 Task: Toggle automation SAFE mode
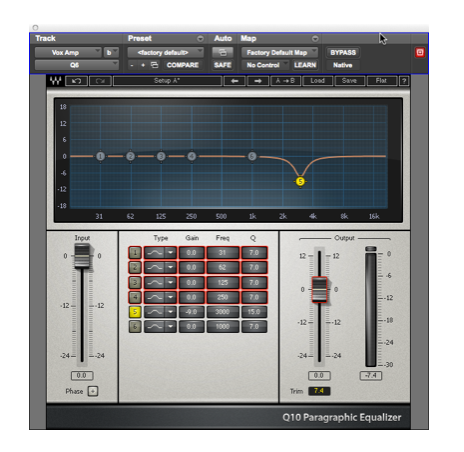(223, 65)
